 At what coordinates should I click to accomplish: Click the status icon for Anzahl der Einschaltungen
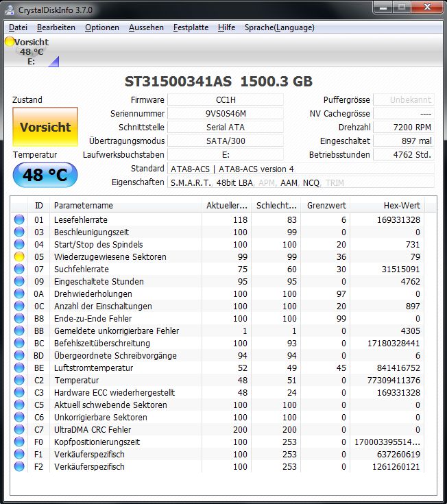pyautogui.click(x=19, y=306)
